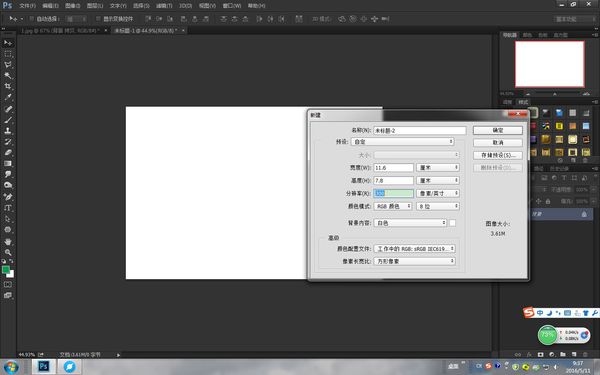This screenshot has height=375, width=600.
Task: Select the Clone Stamp tool
Action: pyautogui.click(x=8, y=131)
